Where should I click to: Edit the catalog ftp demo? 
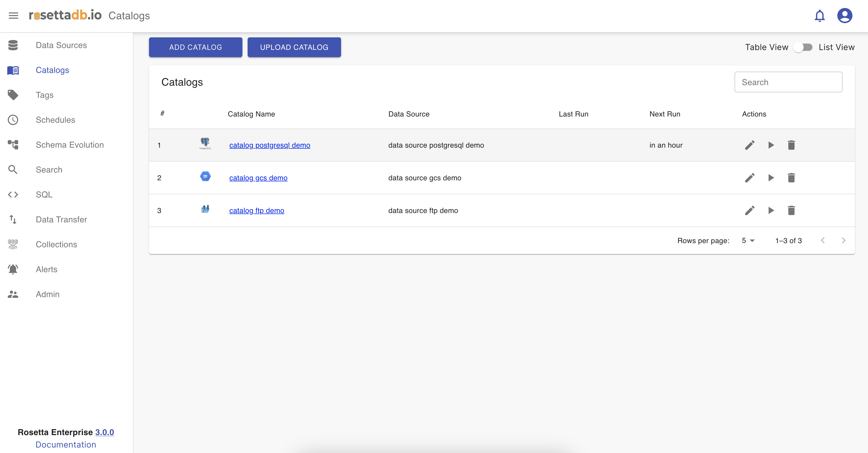pos(750,210)
